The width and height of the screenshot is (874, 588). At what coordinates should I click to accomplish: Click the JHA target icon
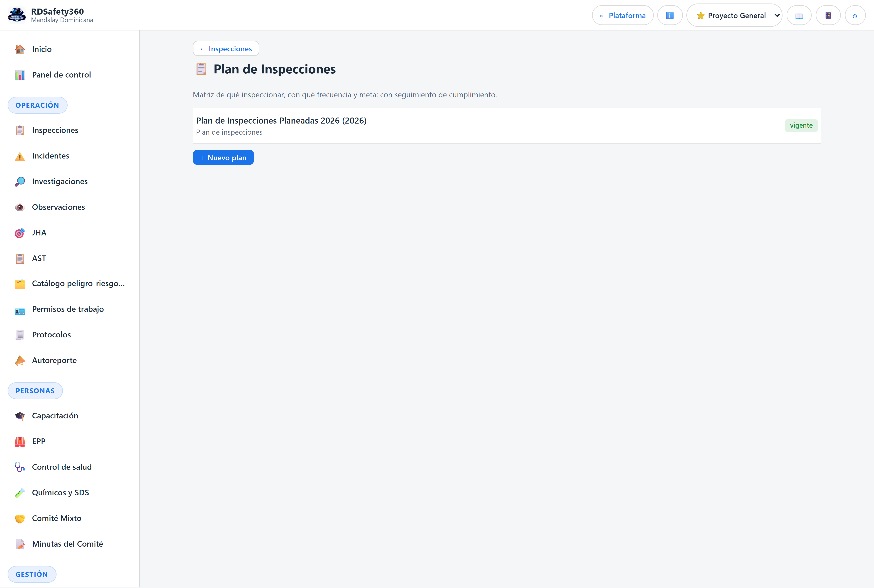[20, 233]
